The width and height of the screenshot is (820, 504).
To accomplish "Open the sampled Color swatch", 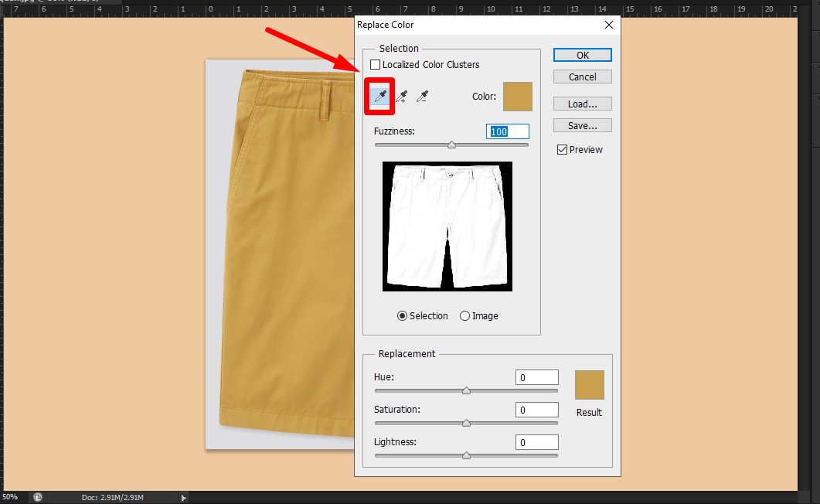I will coord(518,96).
